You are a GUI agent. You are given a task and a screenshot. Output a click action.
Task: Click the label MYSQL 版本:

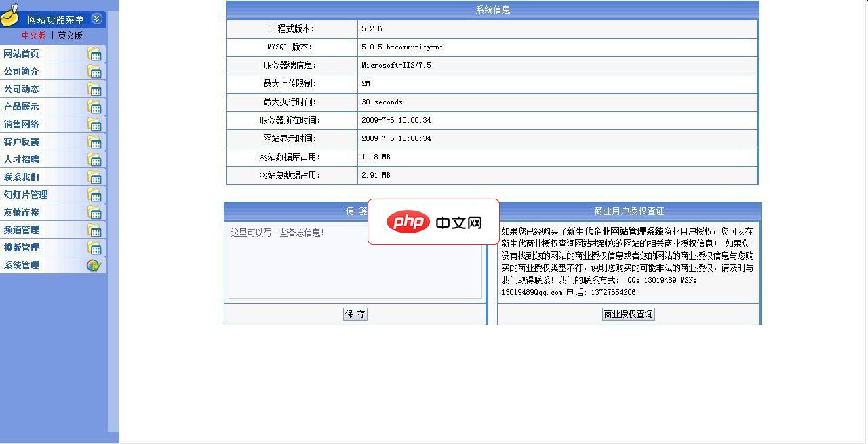pos(290,47)
